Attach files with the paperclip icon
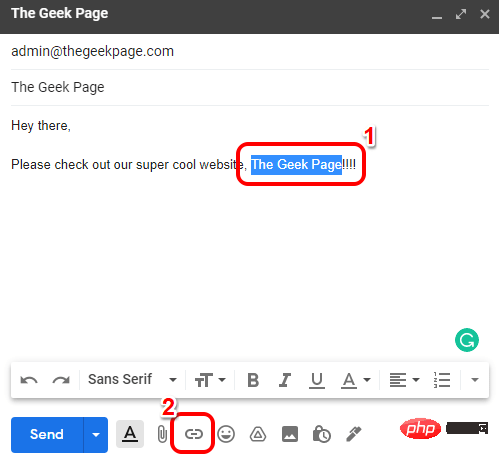 (x=162, y=434)
